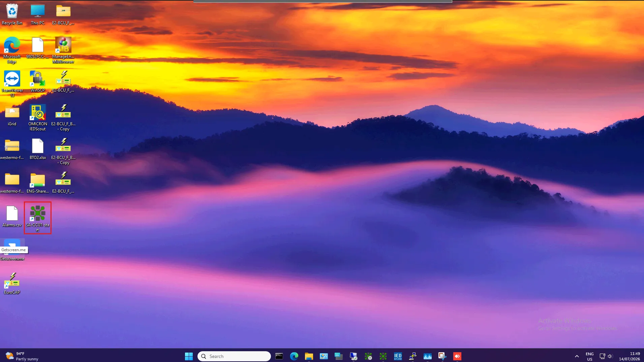
Task: Open network status tray icon
Action: pos(602,356)
